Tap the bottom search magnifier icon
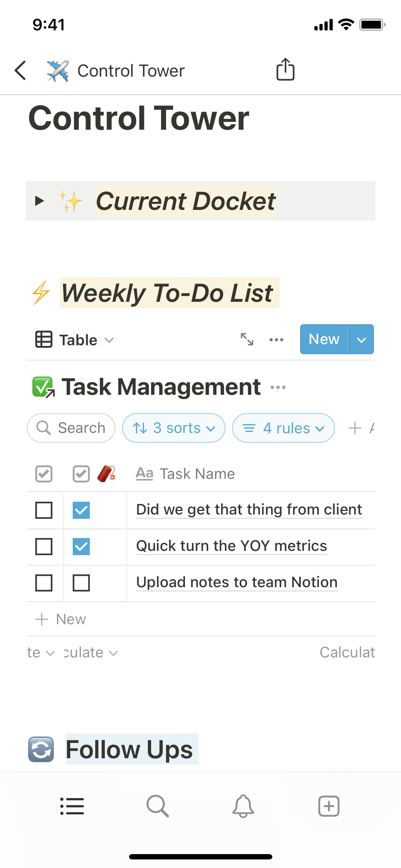The height and width of the screenshot is (868, 401). (158, 806)
